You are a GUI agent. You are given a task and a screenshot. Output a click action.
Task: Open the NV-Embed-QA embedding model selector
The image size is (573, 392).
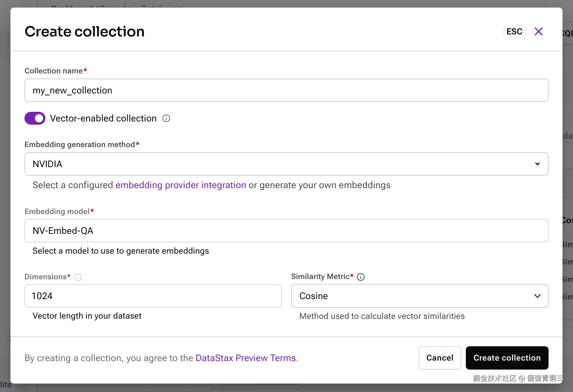(286, 231)
